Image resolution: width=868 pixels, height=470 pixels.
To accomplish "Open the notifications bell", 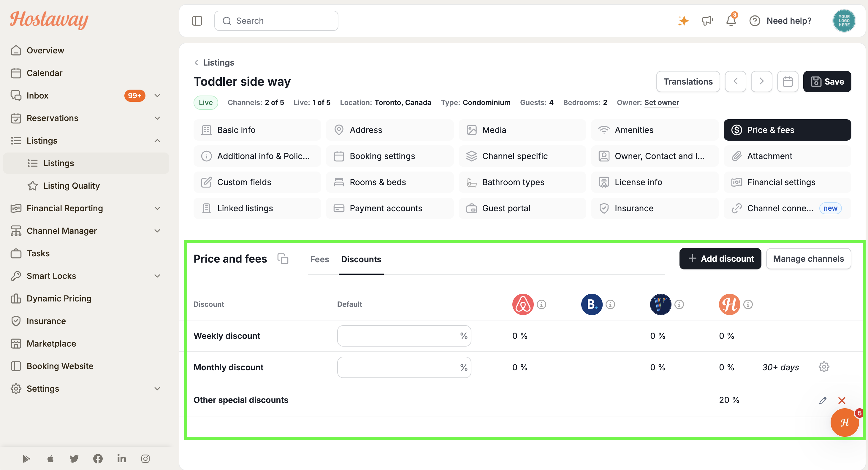I will pos(731,21).
